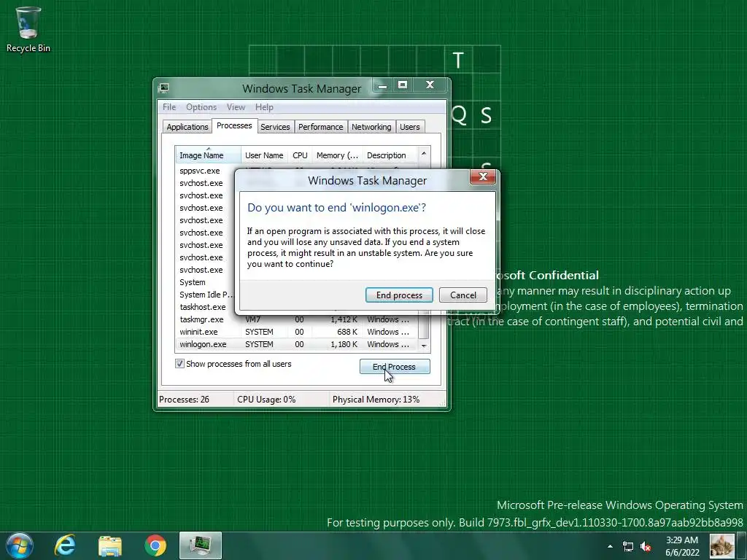Viewport: 747px width, 560px height.
Task: Minimize the Windows Task Manager window
Action: [382, 85]
